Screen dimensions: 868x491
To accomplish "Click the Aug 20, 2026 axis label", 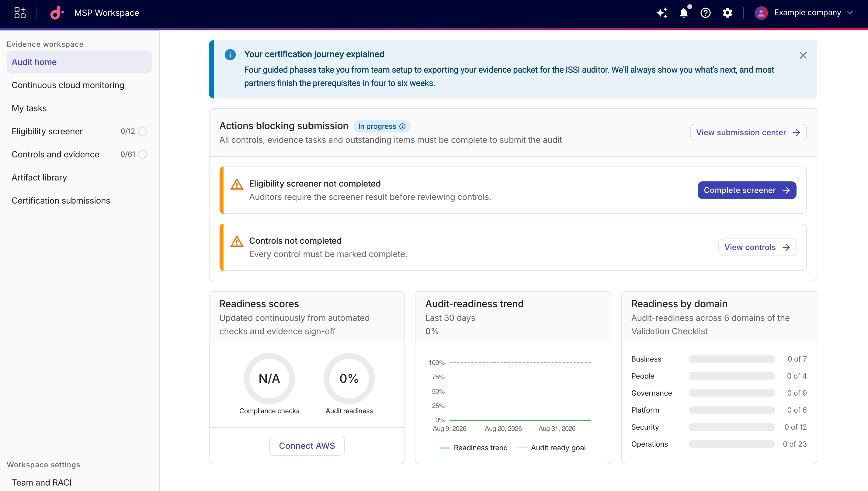I will 503,429.
